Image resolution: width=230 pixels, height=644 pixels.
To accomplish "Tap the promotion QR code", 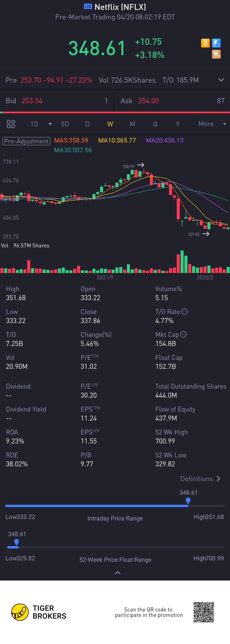I will (x=204, y=612).
